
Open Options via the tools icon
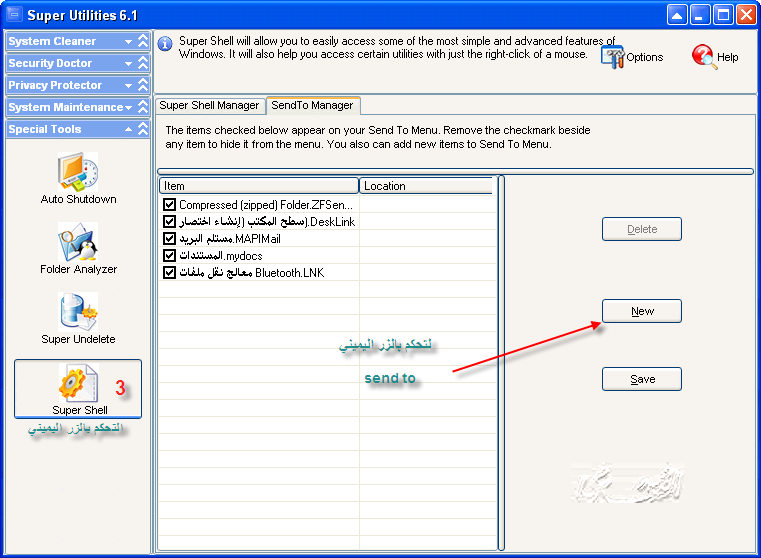tap(612, 57)
